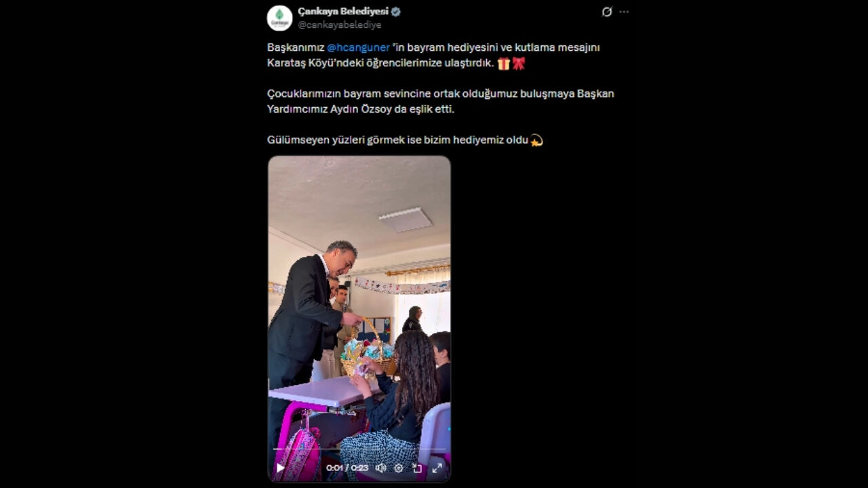Screen dimensions: 868x488
Task: Open video playback settings gear
Action: (x=399, y=468)
